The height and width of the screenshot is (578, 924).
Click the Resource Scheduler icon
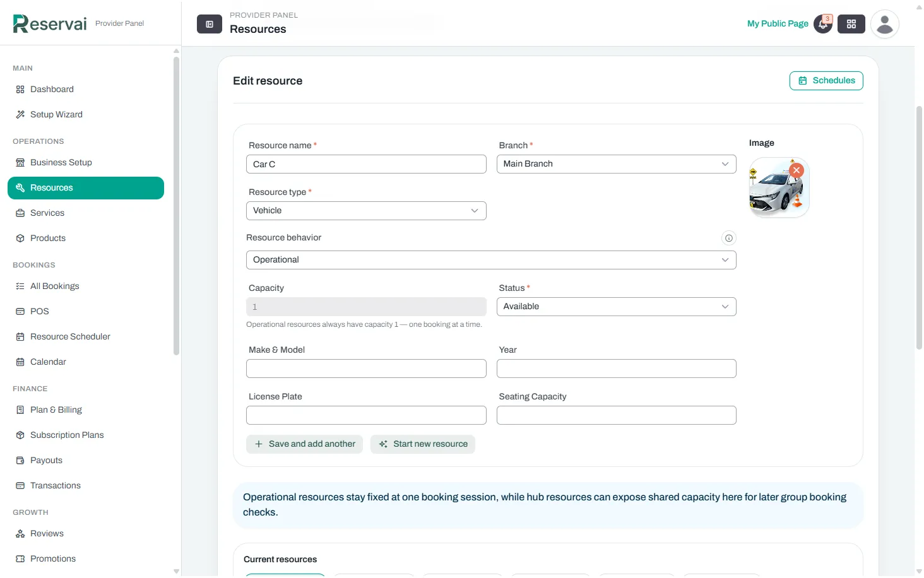[x=20, y=337]
